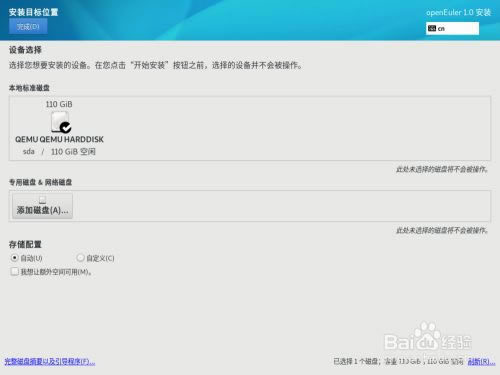This screenshot has width=500, height=375.
Task: Open the 完整磁盘摘要以及引导程序(F) link
Action: pyautogui.click(x=50, y=361)
